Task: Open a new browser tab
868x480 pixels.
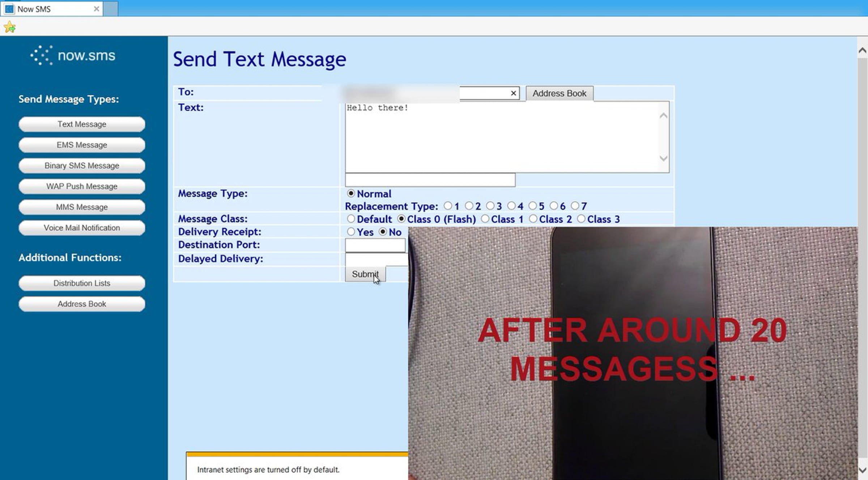Action: coord(111,9)
